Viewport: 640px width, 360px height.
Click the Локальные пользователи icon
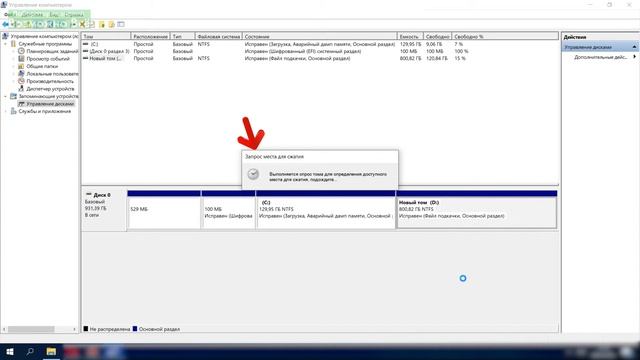21,73
